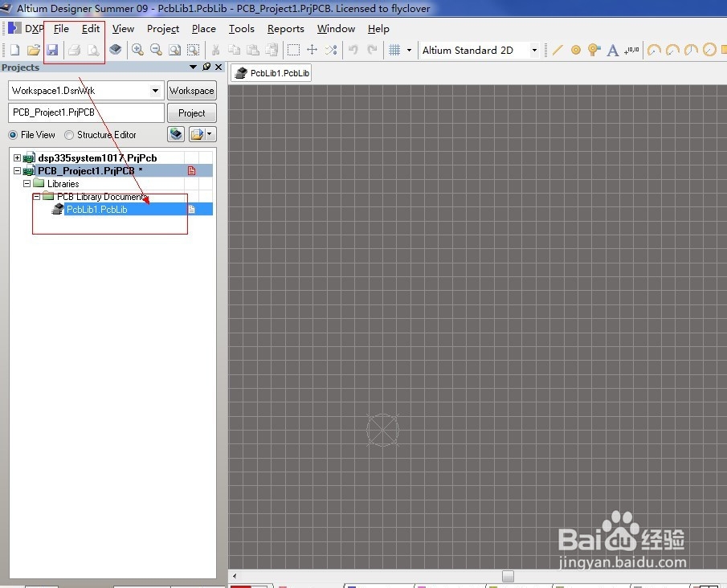Click the Cut scissors icon
The width and height of the screenshot is (727, 588).
(x=215, y=50)
